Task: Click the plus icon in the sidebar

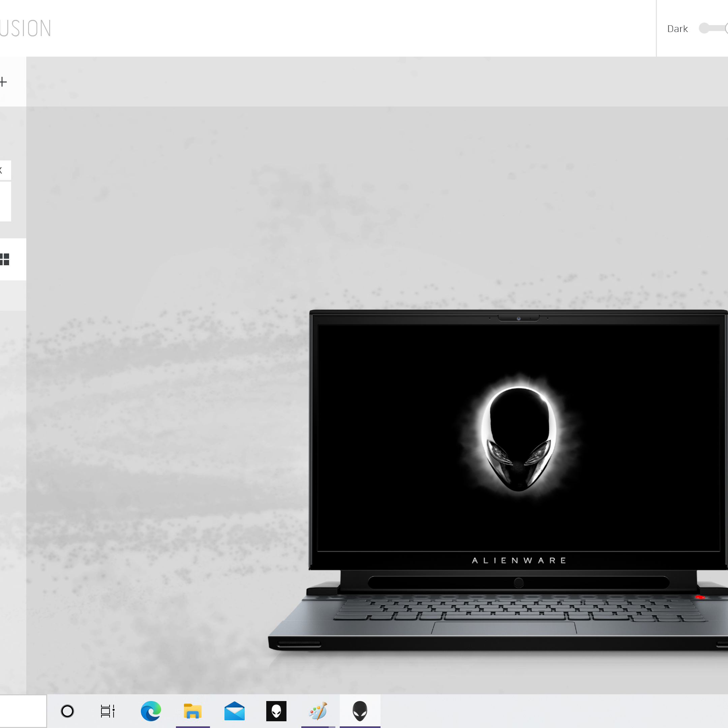Action: pos(3,82)
